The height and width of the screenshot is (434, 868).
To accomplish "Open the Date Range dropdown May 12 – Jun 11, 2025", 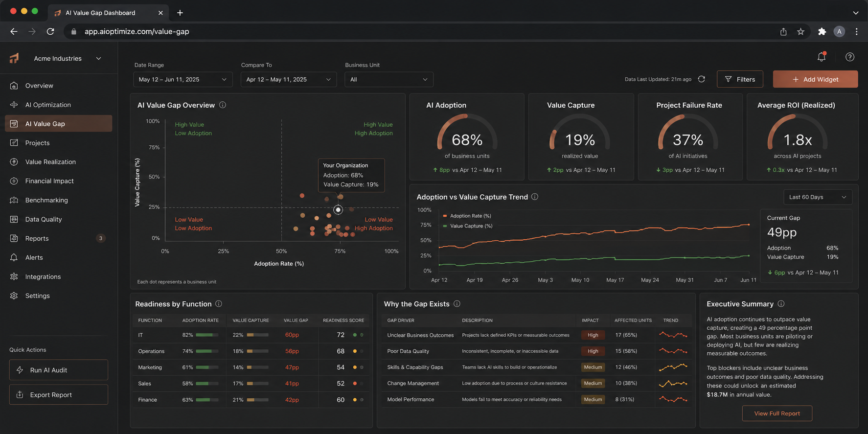I will (183, 79).
